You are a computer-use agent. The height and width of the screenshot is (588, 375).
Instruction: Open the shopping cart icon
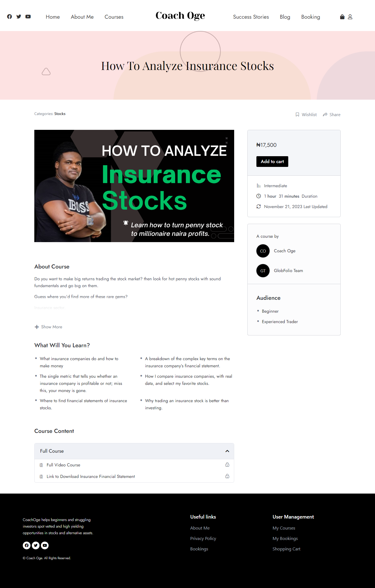[x=342, y=16]
